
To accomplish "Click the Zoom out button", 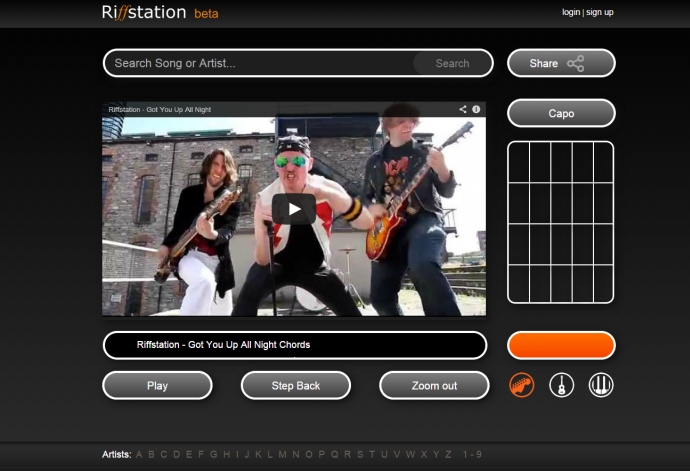I will tap(434, 386).
